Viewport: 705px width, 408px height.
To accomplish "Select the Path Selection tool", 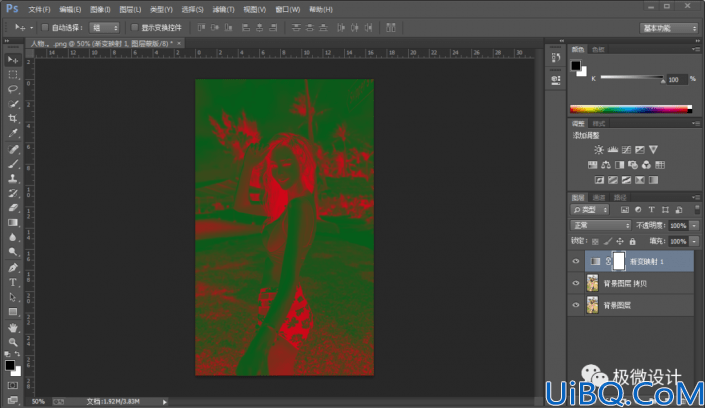I will click(13, 297).
